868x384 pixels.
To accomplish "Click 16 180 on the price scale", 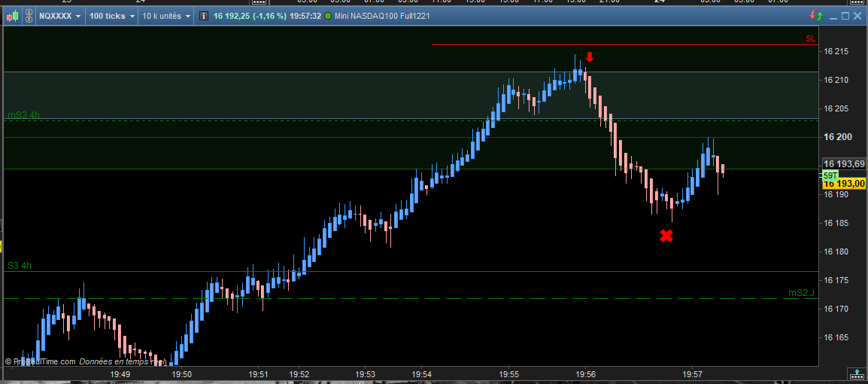I will pos(836,251).
